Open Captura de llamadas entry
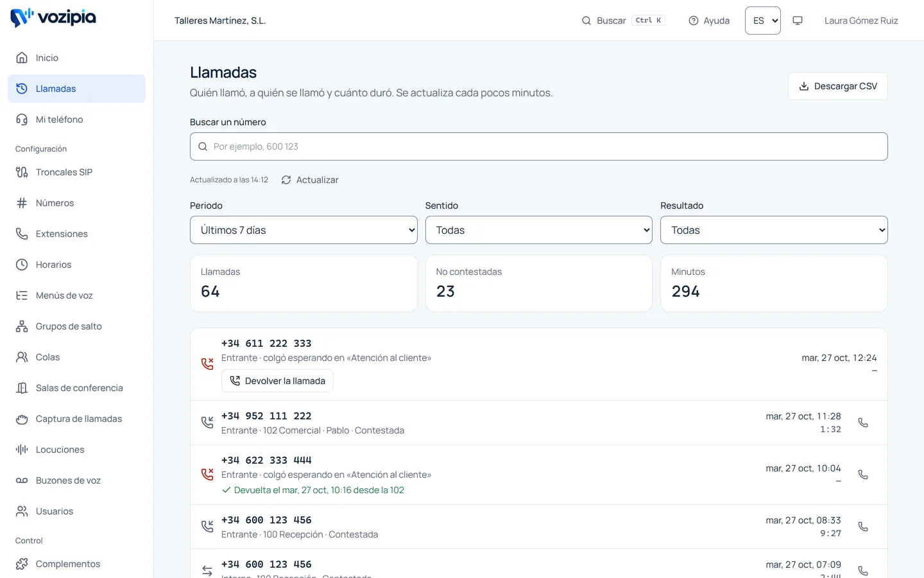The height and width of the screenshot is (578, 924). (x=76, y=419)
